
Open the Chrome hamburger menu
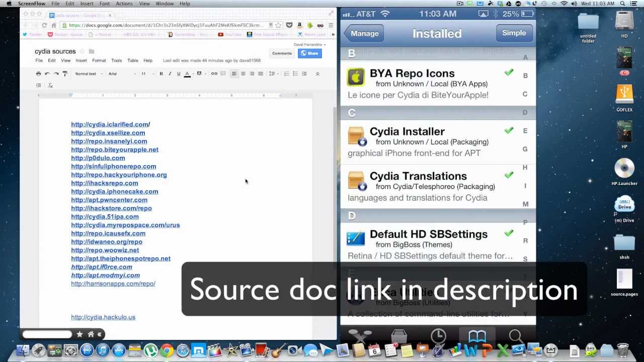(331, 25)
